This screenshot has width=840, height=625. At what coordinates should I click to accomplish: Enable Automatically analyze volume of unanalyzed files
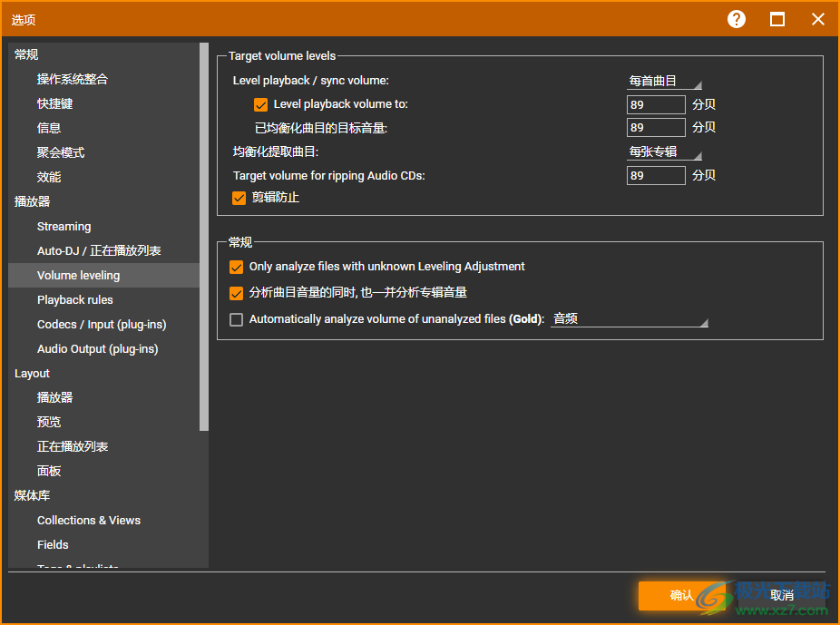point(237,319)
